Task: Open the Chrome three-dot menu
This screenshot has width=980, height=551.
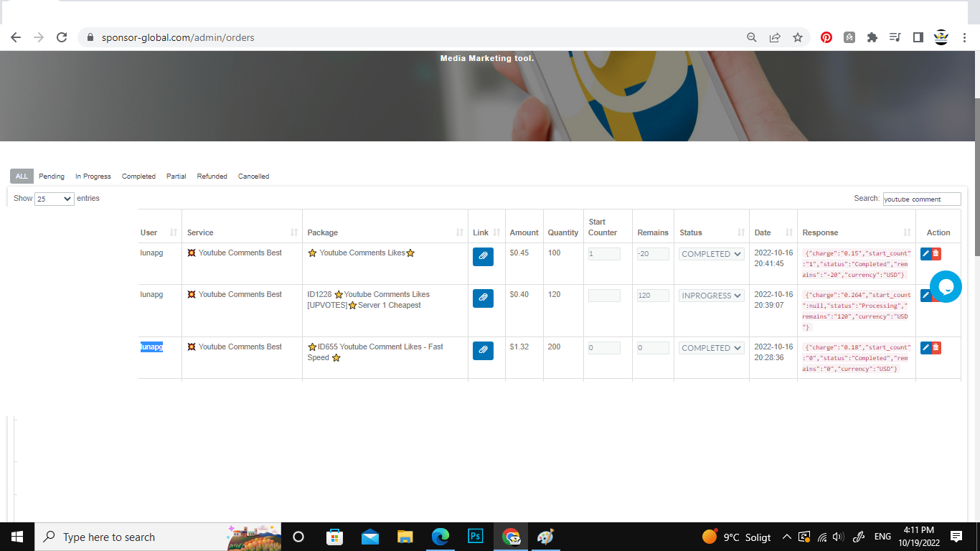Action: click(x=965, y=37)
